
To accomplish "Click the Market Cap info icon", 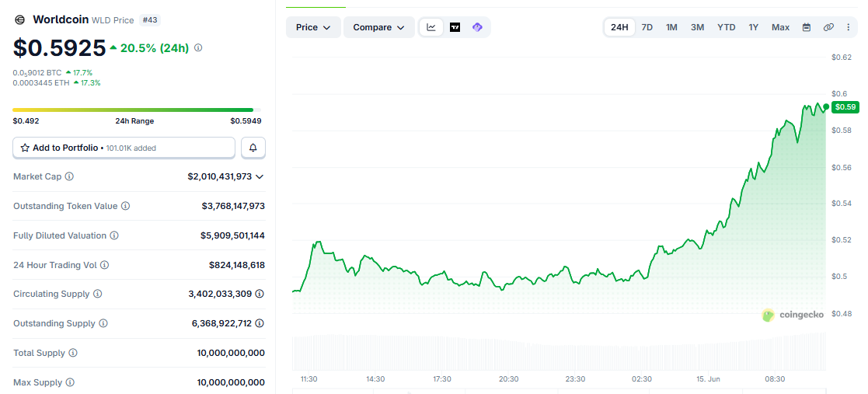I will click(x=69, y=176).
